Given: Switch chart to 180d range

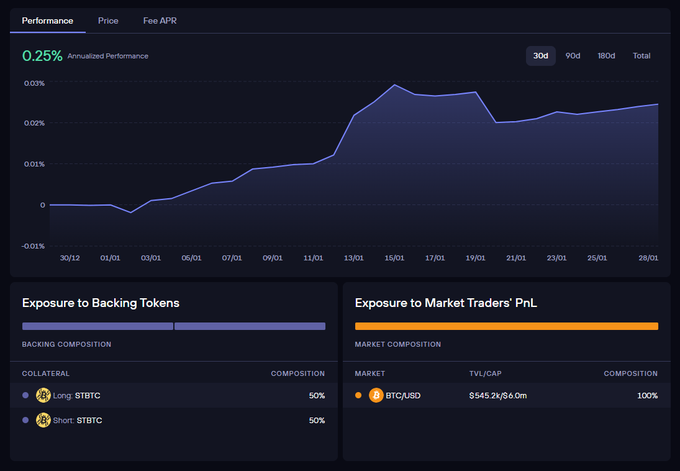Looking at the screenshot, I should click(606, 56).
